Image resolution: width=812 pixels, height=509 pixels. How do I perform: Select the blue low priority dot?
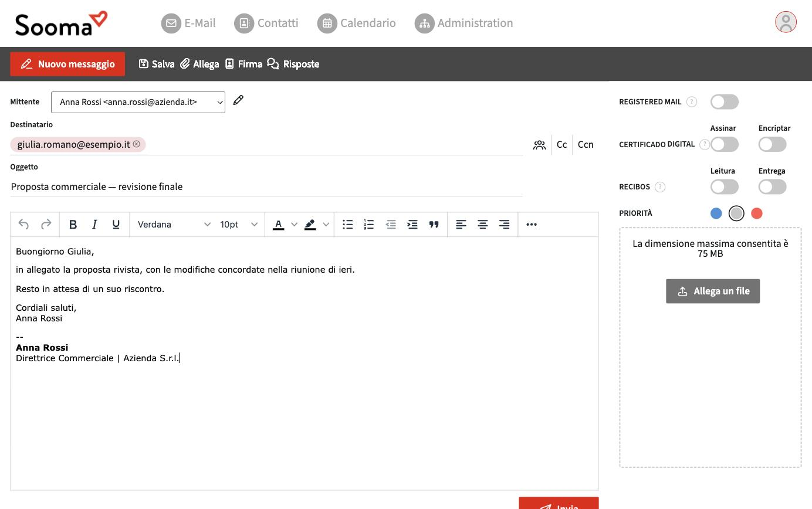tap(716, 213)
